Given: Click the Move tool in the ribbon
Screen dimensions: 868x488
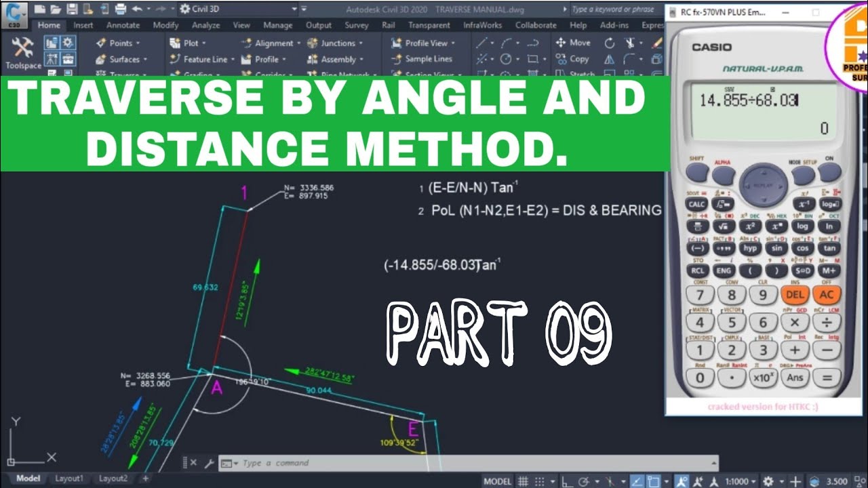Looking at the screenshot, I should (x=573, y=43).
